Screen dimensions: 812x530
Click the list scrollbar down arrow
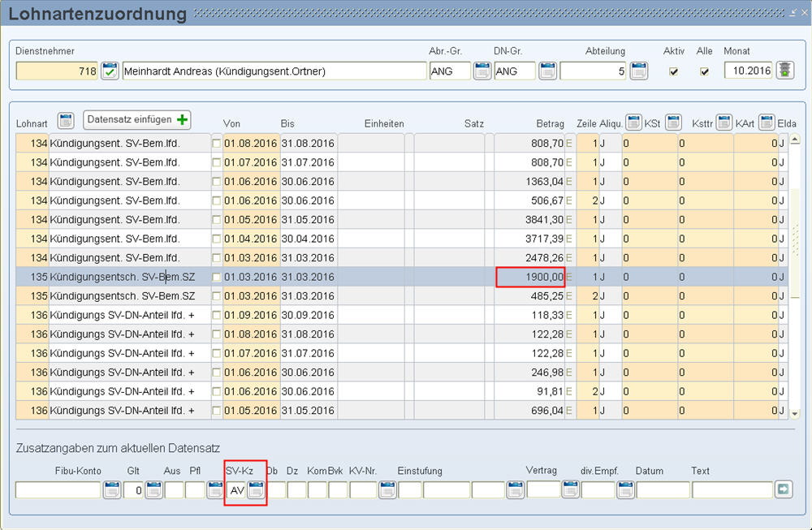coord(795,414)
